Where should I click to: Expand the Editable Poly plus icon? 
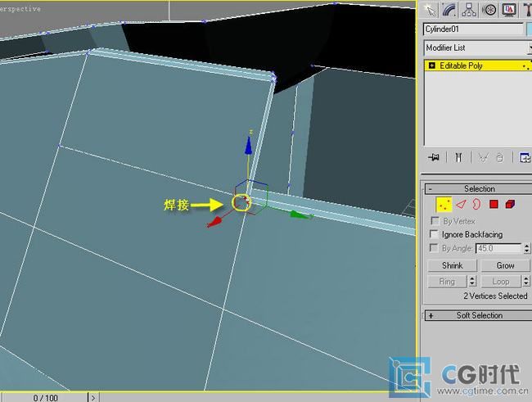click(431, 65)
